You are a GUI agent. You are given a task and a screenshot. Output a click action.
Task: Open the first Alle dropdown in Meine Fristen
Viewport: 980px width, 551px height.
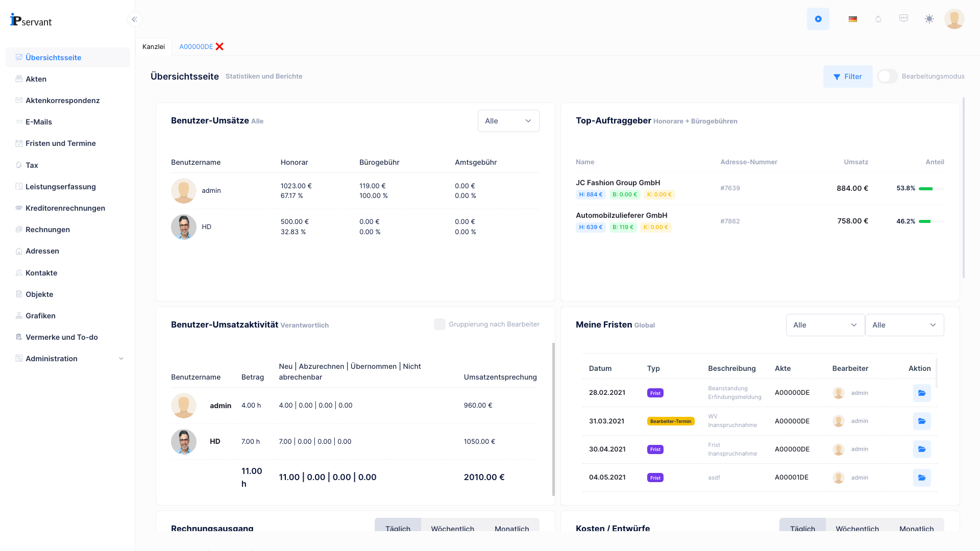point(825,325)
